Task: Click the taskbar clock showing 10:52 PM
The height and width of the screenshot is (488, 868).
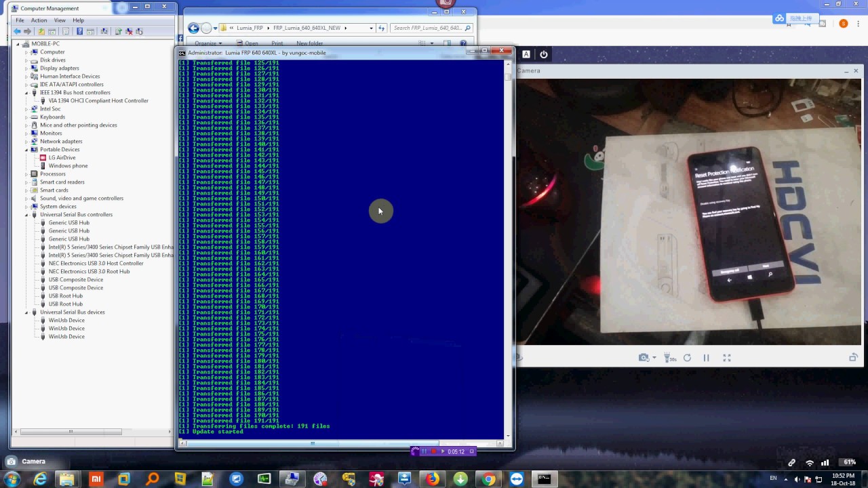Action: point(843,479)
